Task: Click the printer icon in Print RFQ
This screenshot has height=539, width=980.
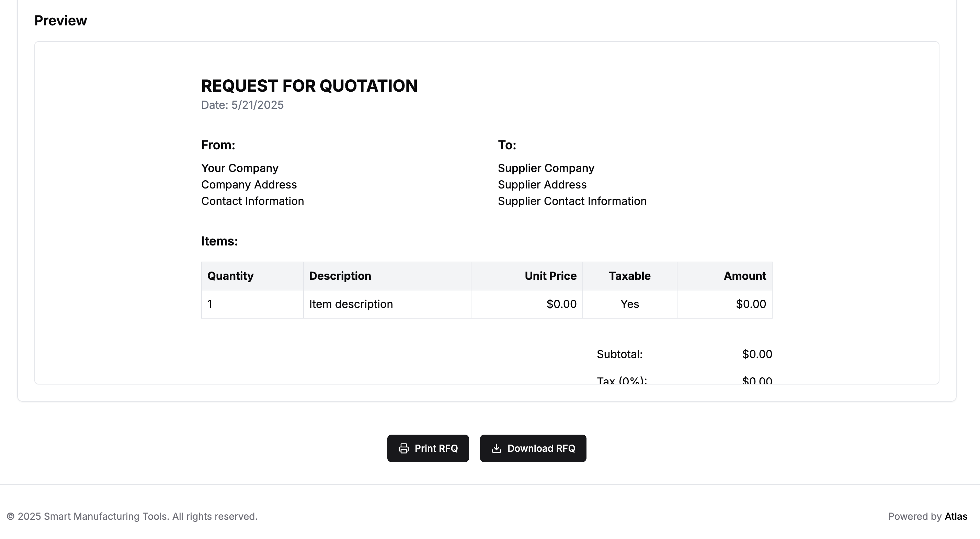Action: [404, 448]
